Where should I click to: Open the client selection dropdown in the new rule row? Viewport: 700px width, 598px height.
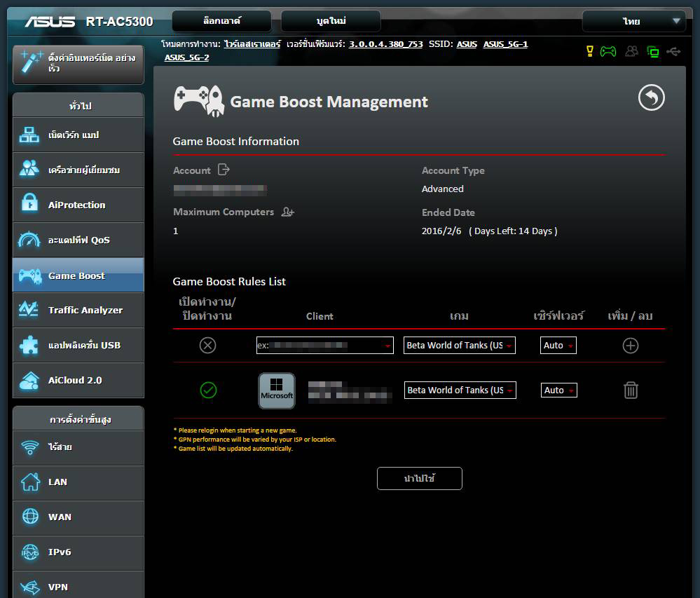point(325,345)
